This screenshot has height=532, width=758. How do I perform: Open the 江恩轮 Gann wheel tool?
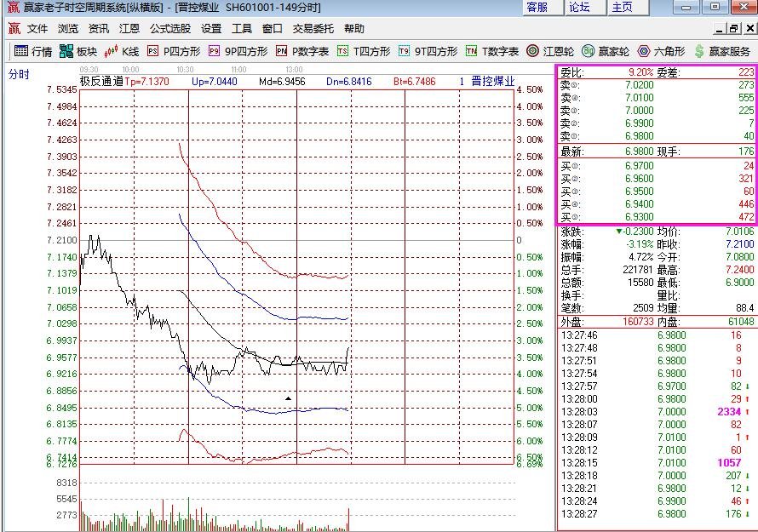550,51
